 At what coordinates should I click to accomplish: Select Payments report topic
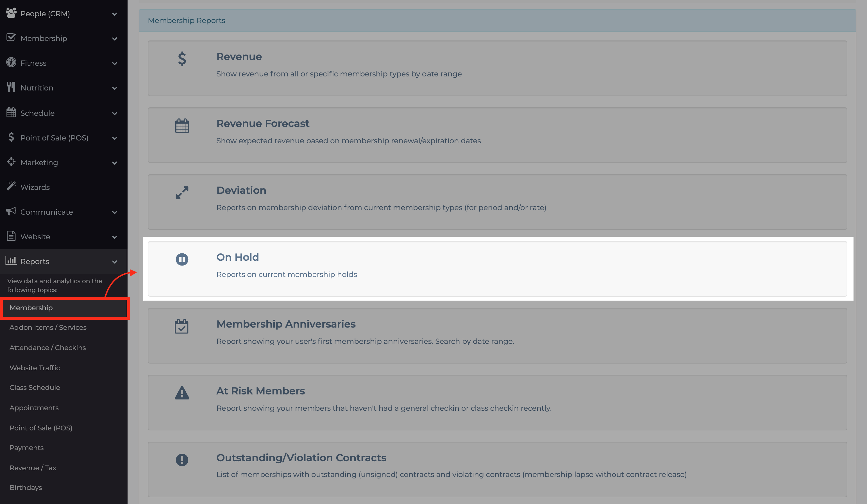pos(26,448)
